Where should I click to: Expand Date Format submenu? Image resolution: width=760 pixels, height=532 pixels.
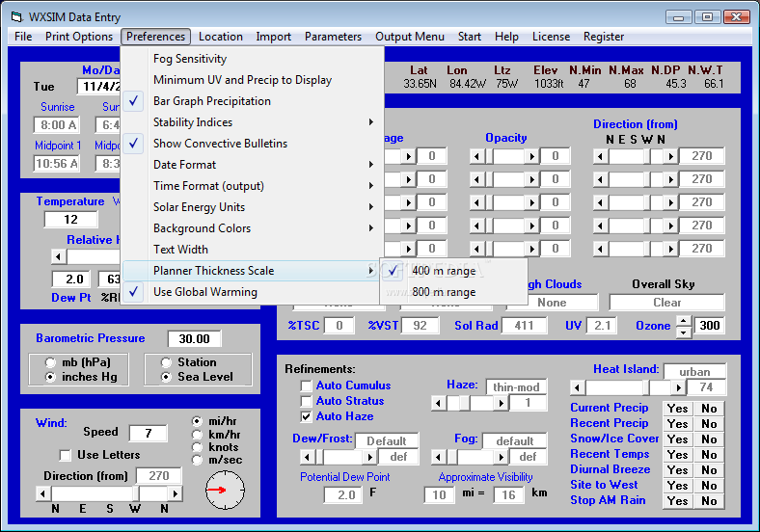[252, 165]
